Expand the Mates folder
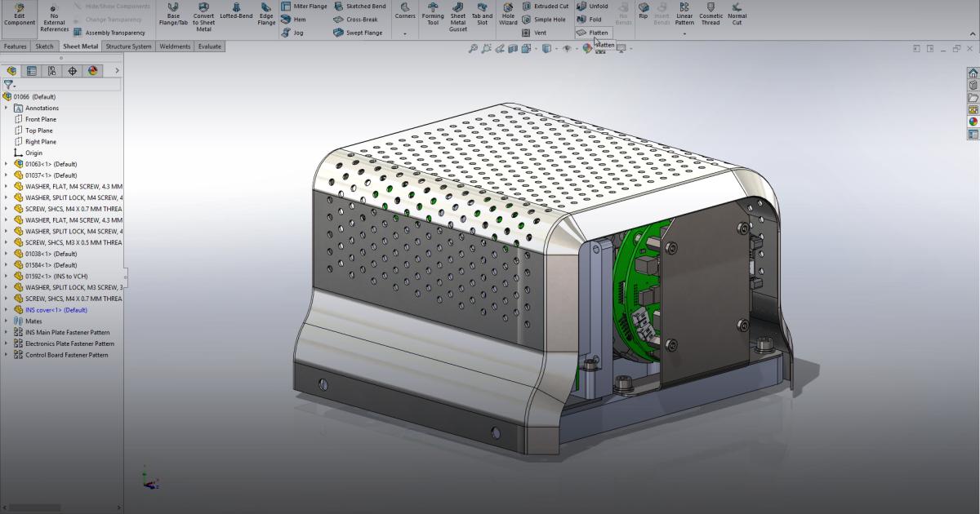Screen dimensions: 980x514 click(7, 321)
